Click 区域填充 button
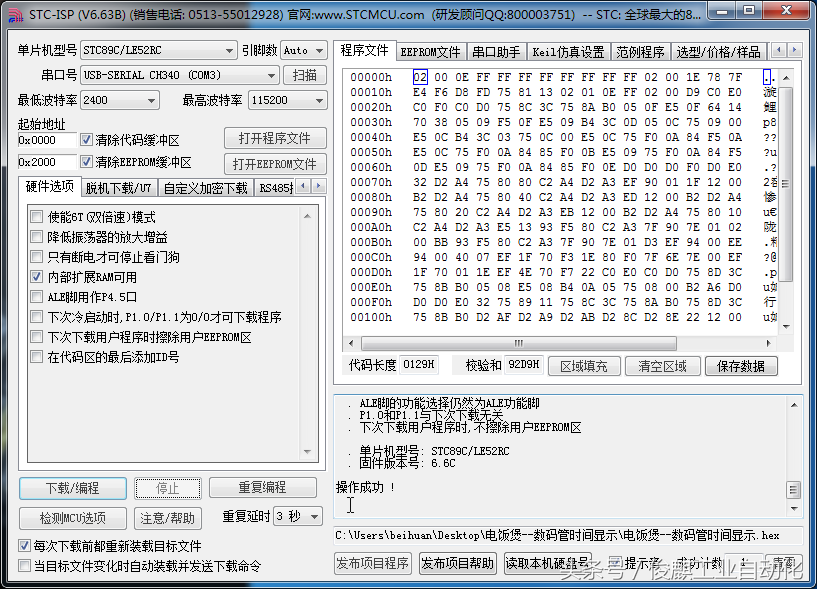 584,366
